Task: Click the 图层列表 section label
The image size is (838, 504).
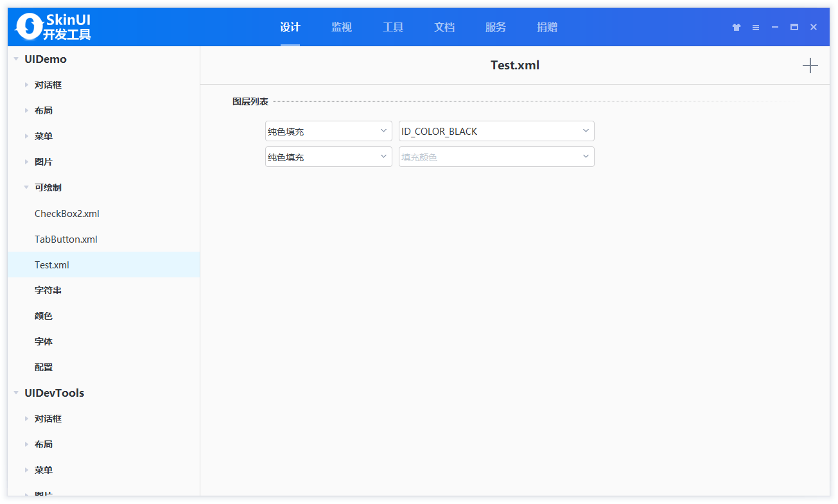Action: click(x=250, y=101)
